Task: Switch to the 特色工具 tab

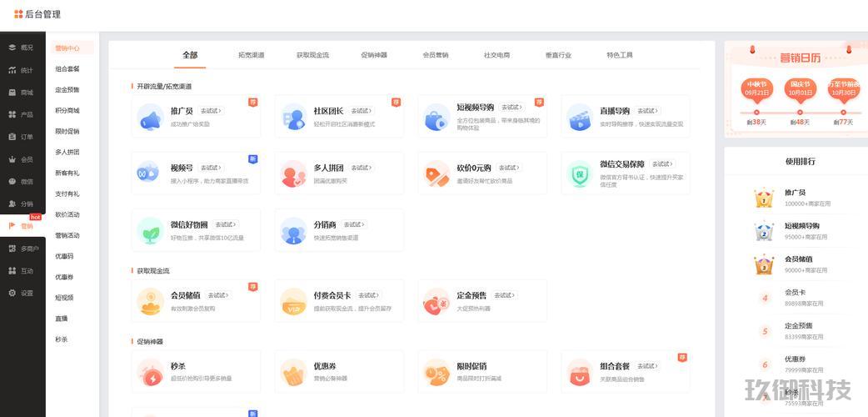Action: (620, 55)
